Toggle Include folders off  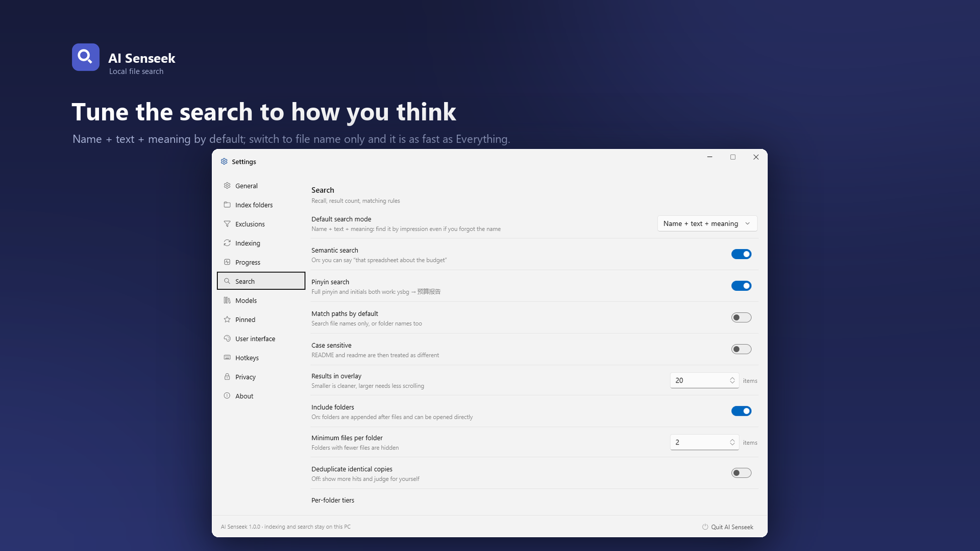click(741, 411)
